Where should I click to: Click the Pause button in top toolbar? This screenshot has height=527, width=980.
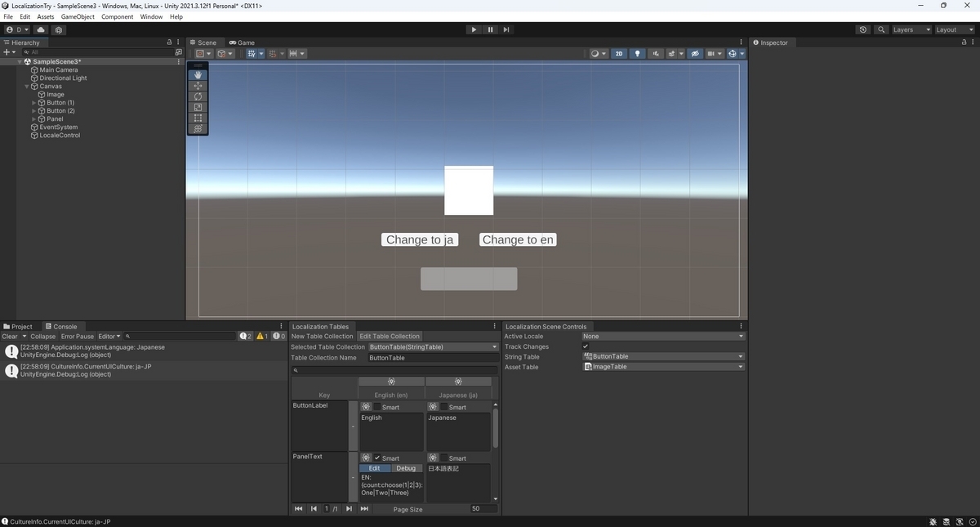[x=490, y=29]
